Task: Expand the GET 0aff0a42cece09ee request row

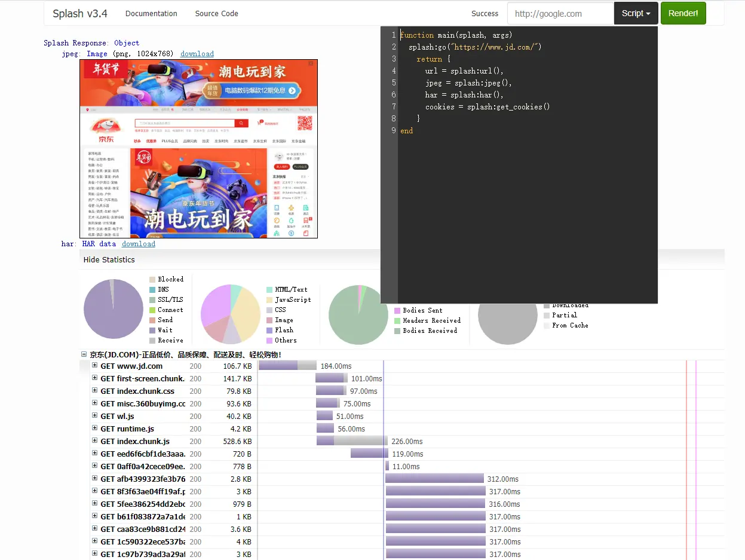Action: [x=94, y=466]
